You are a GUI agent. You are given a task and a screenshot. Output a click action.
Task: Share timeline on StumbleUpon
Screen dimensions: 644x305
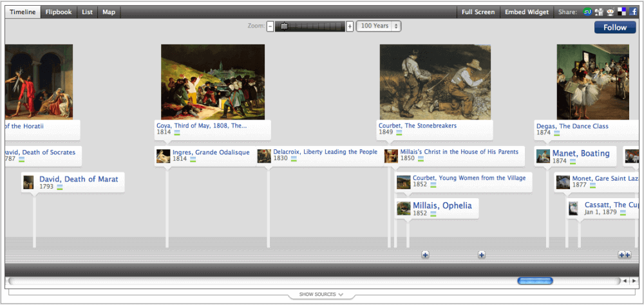pyautogui.click(x=587, y=12)
